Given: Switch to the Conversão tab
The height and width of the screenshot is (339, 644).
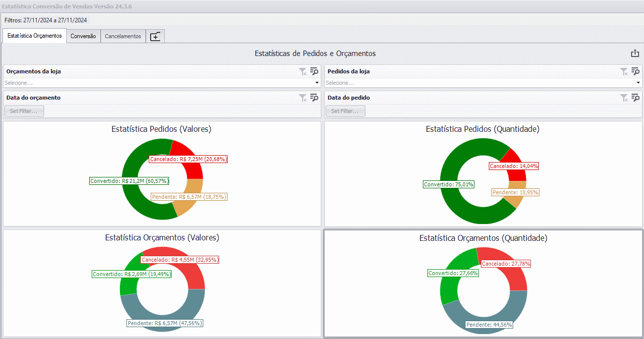Looking at the screenshot, I should point(83,36).
